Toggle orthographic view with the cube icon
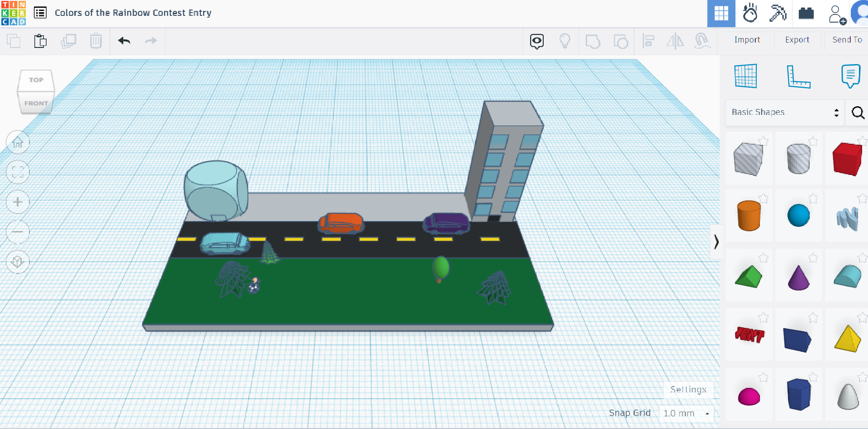This screenshot has width=868, height=429. tap(18, 262)
